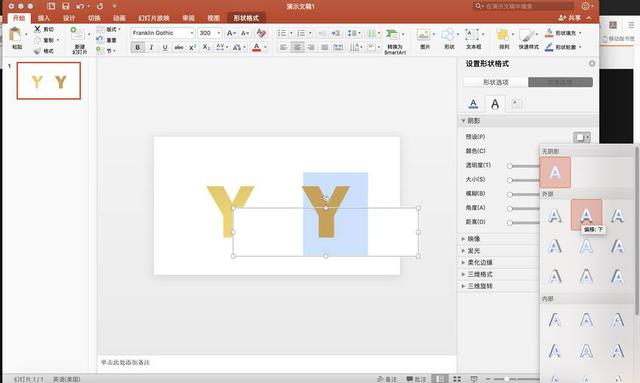Click the Format Painter brush icon

[38, 51]
